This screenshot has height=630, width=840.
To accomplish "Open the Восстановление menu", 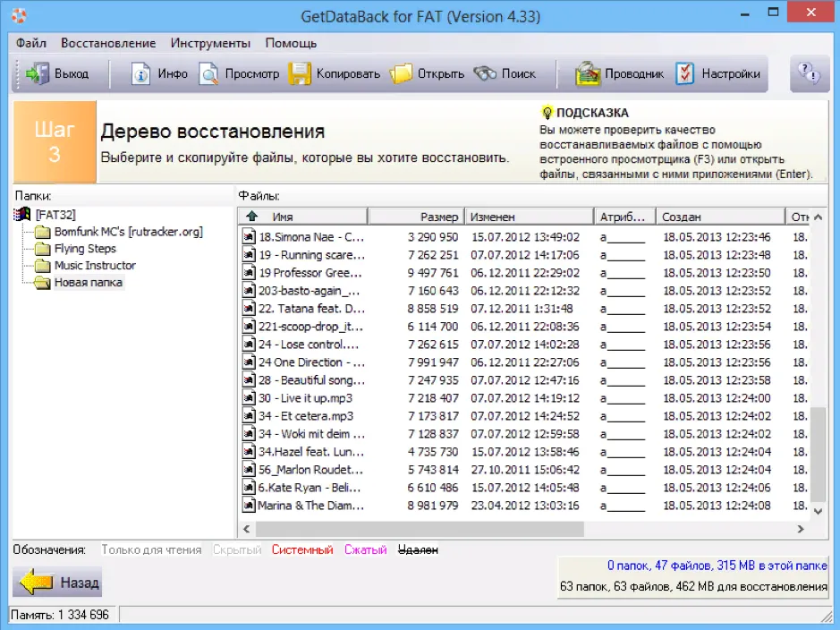I will (108, 43).
